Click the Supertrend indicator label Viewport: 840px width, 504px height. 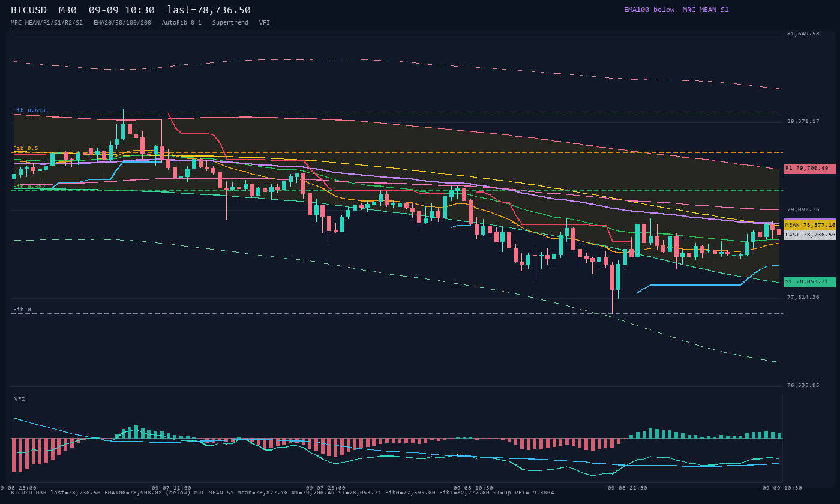click(x=230, y=23)
